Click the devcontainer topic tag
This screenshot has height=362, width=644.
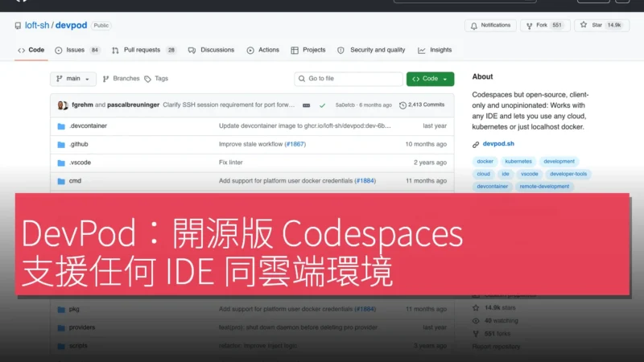tap(493, 187)
